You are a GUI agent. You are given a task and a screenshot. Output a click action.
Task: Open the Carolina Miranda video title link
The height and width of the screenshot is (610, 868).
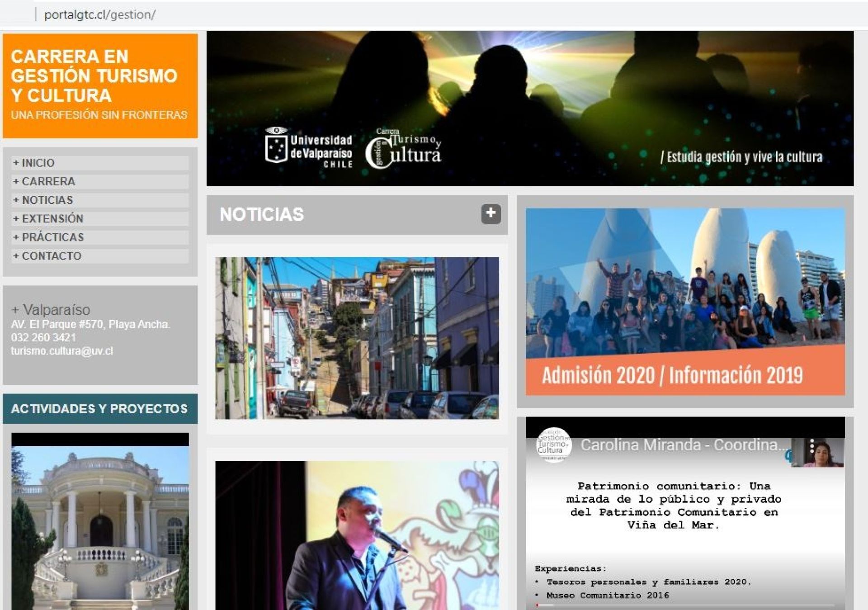coord(684,445)
